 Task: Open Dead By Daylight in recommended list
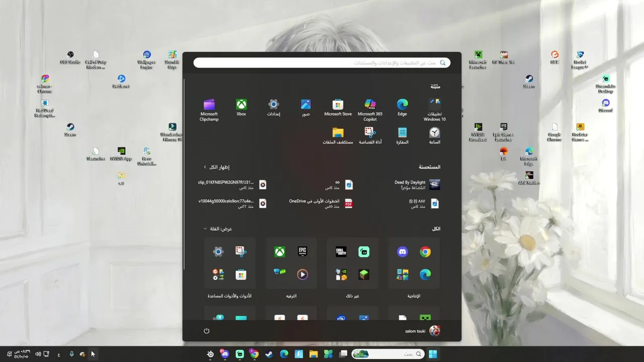(x=417, y=185)
